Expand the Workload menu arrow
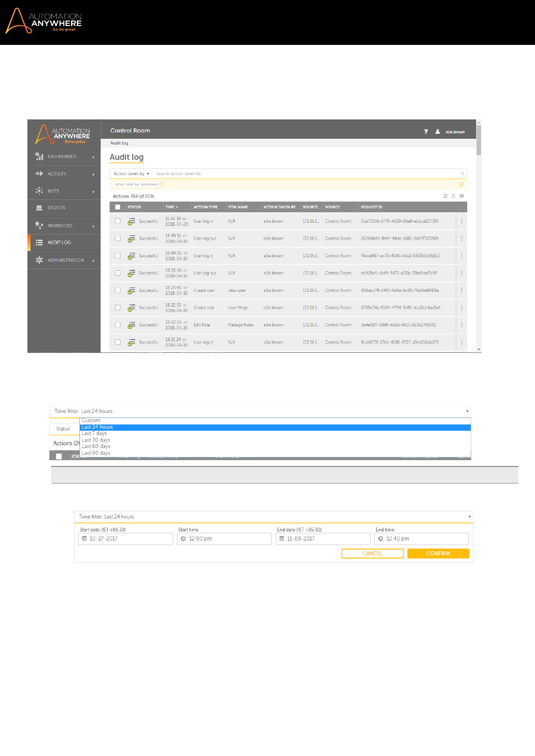Viewport: 535px width, 756px height. [93, 226]
